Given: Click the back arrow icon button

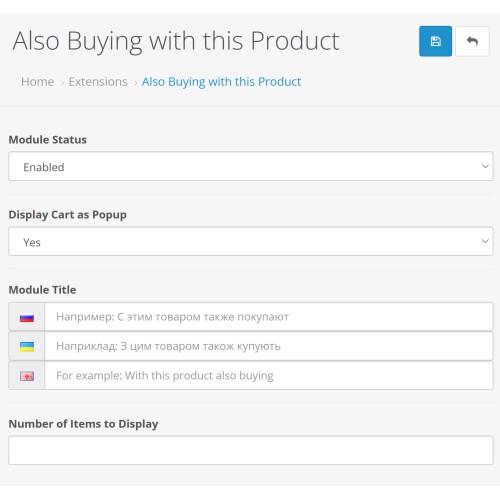Looking at the screenshot, I should coord(472,41).
